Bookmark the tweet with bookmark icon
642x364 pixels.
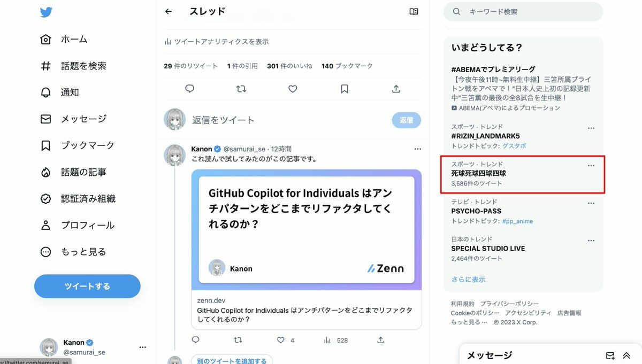point(345,89)
